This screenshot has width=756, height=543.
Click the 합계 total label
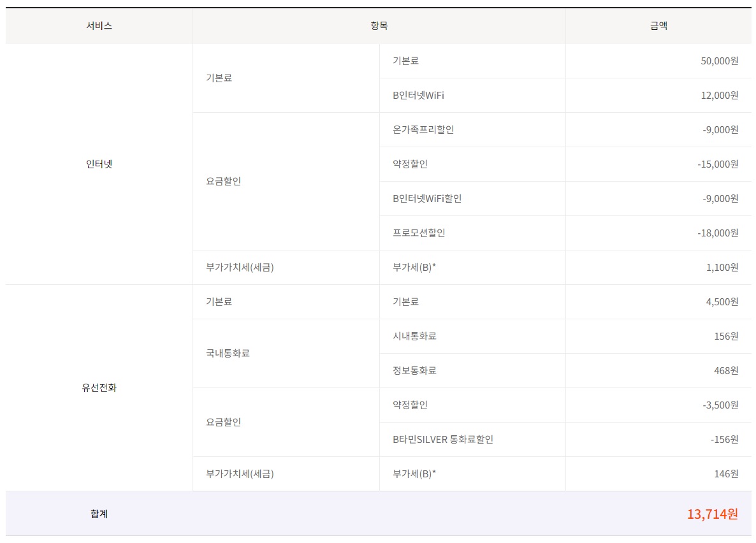tap(99, 513)
